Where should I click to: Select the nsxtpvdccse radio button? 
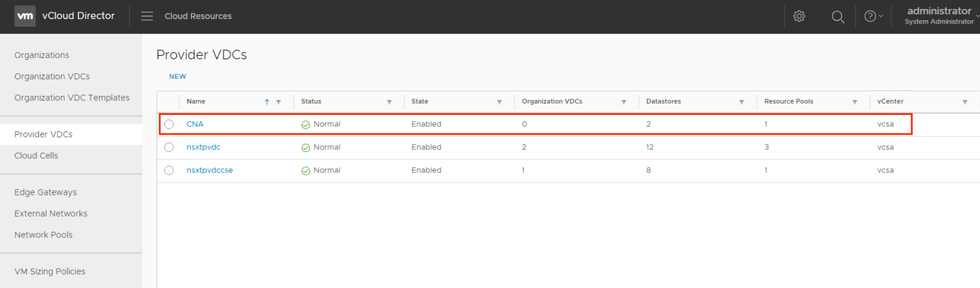point(169,170)
